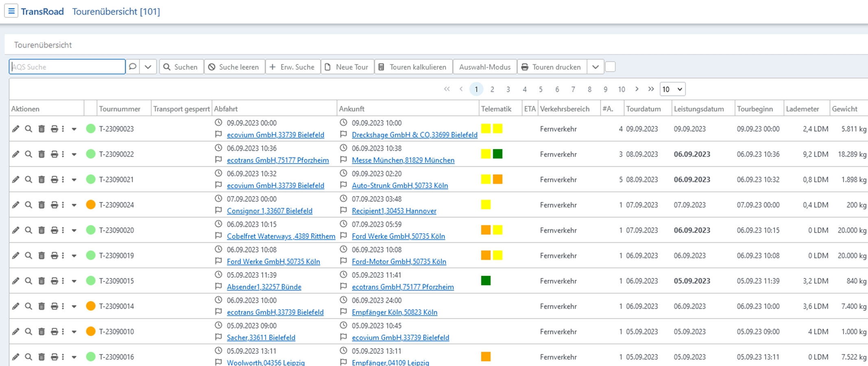This screenshot has width=868, height=366.
Task: Click status circle of tour T-23090024
Action: tap(91, 205)
